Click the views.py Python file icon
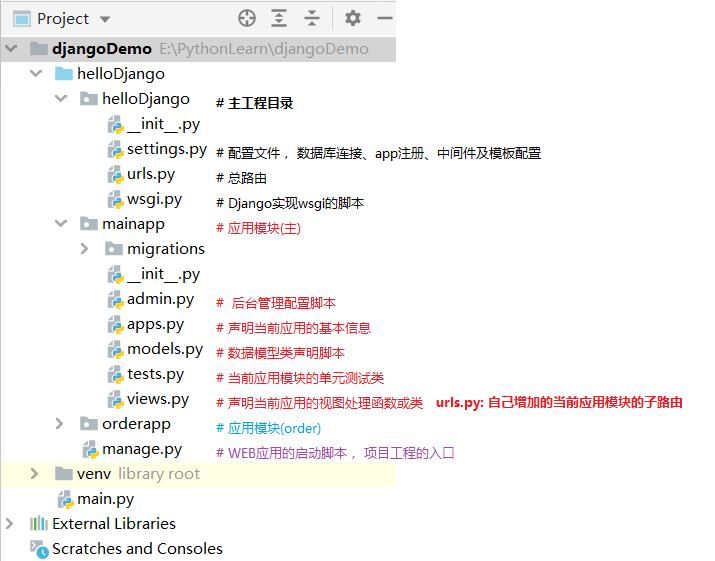This screenshot has height=561, width=715. point(116,400)
